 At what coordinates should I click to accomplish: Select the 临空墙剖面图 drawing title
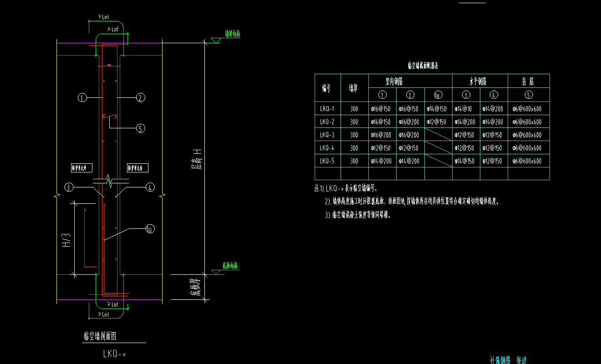[x=100, y=336]
